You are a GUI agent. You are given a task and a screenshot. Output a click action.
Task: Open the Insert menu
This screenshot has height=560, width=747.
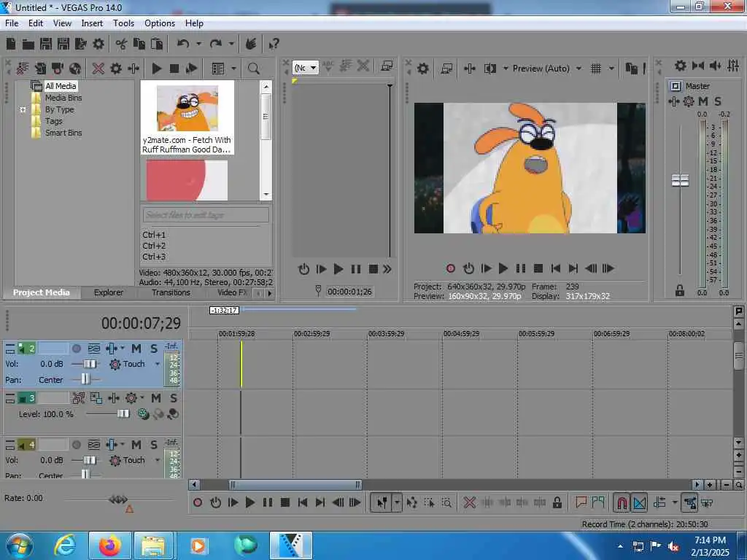pos(92,23)
